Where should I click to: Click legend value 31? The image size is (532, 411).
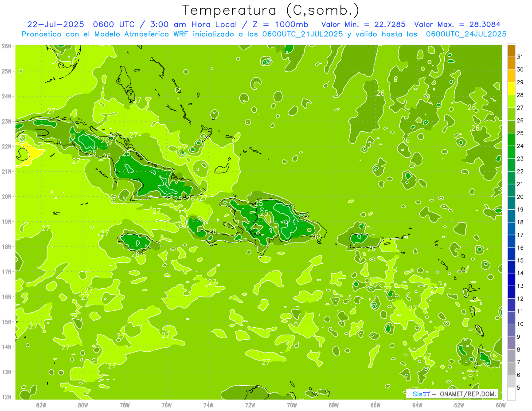pyautogui.click(x=520, y=57)
